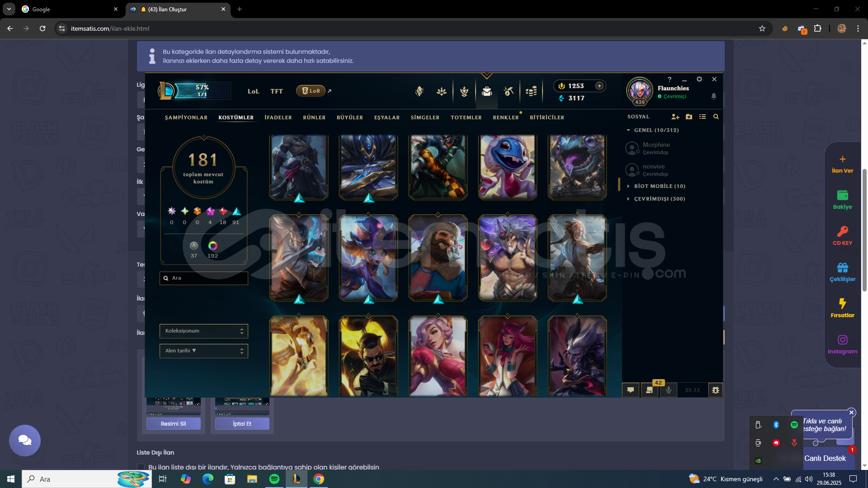Select the LoL game tab
The width and height of the screenshot is (868, 488).
coord(253,91)
